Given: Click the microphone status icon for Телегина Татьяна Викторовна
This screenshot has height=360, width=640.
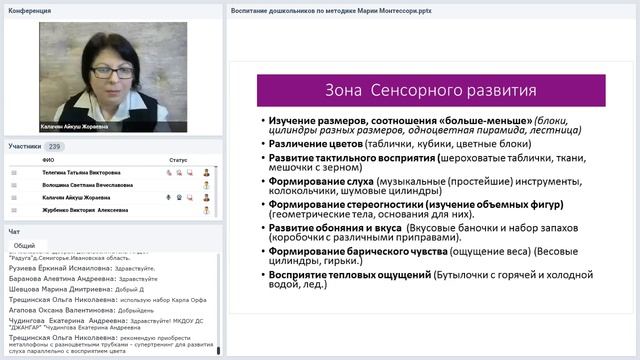Looking at the screenshot, I should tap(169, 173).
